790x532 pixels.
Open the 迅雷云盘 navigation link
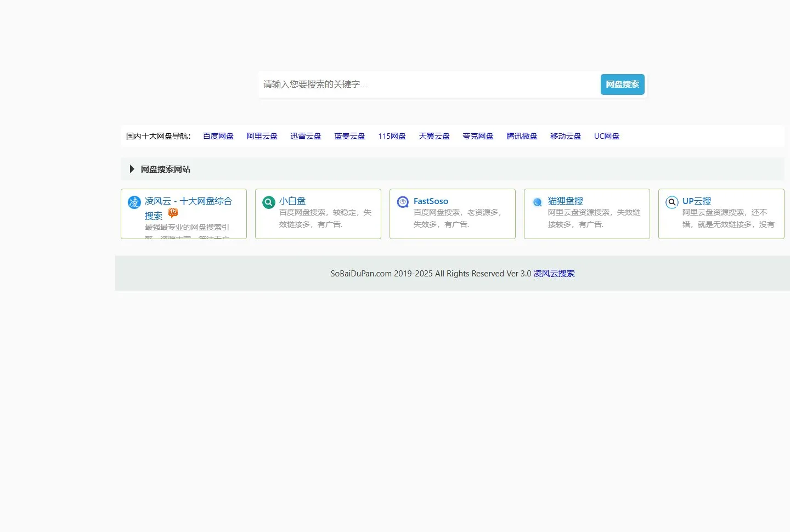[x=306, y=136]
